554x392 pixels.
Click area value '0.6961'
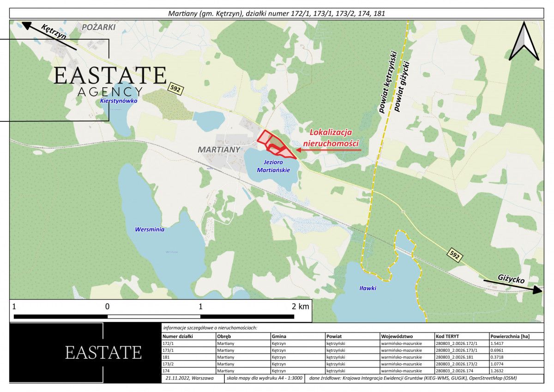point(498,350)
